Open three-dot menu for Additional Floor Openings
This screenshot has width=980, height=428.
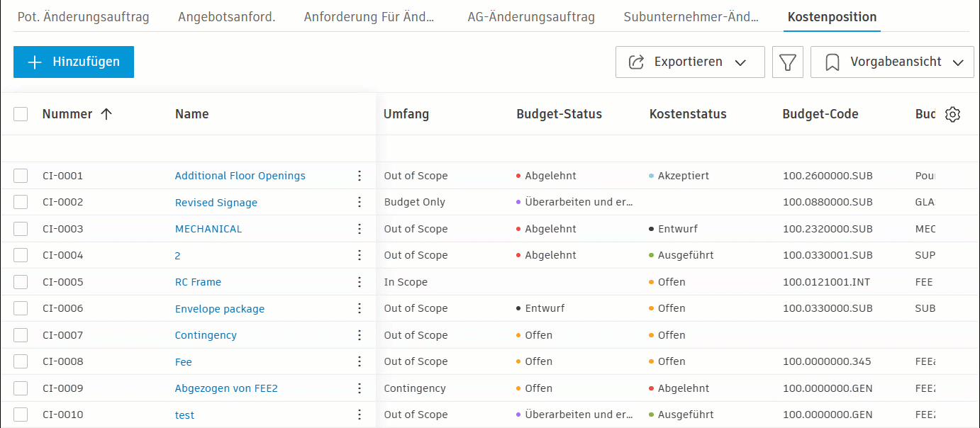tap(360, 176)
